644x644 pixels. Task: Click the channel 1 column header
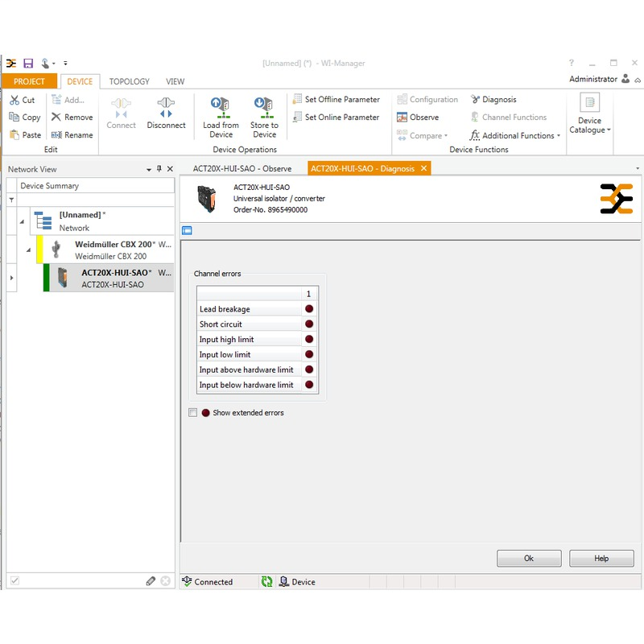point(309,294)
